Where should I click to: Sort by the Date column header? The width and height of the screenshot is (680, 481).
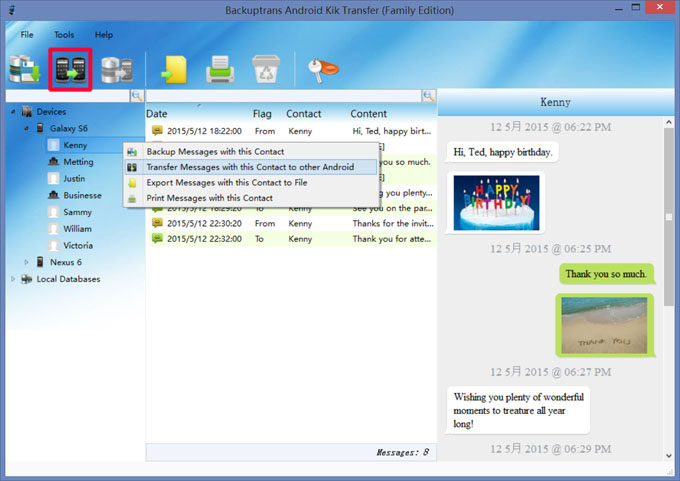coord(157,114)
